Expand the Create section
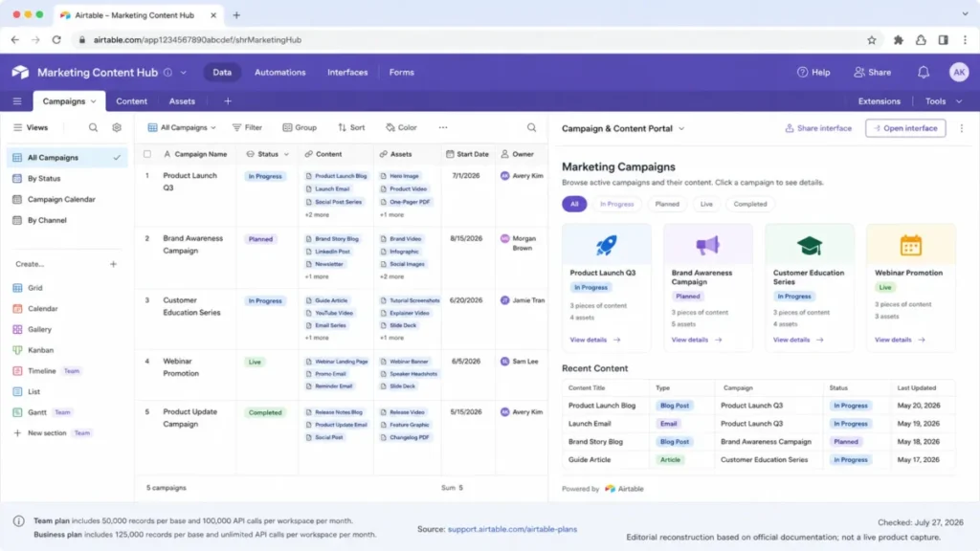980x551 pixels. pyautogui.click(x=30, y=264)
